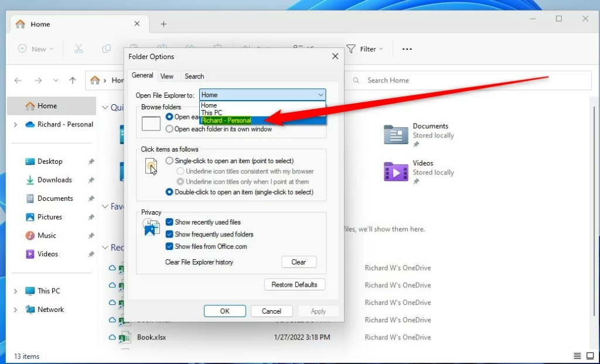Image resolution: width=600 pixels, height=364 pixels.
Task: Click the Restore Defaults button
Action: click(295, 284)
